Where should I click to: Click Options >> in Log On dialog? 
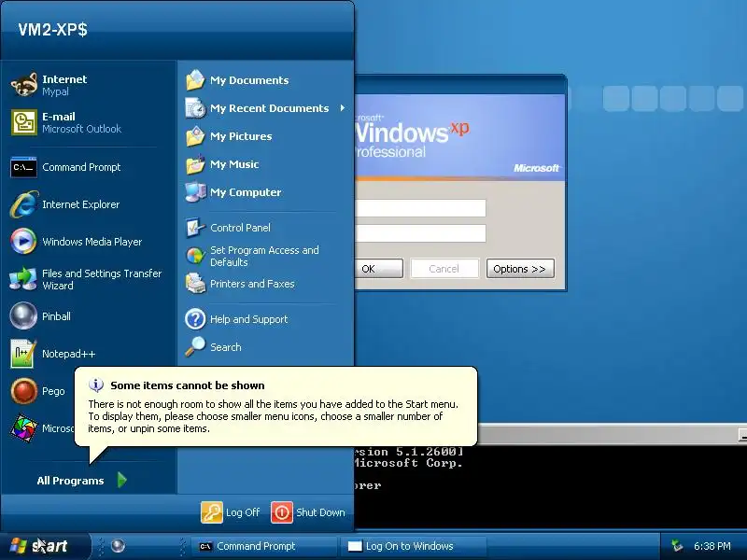click(520, 269)
